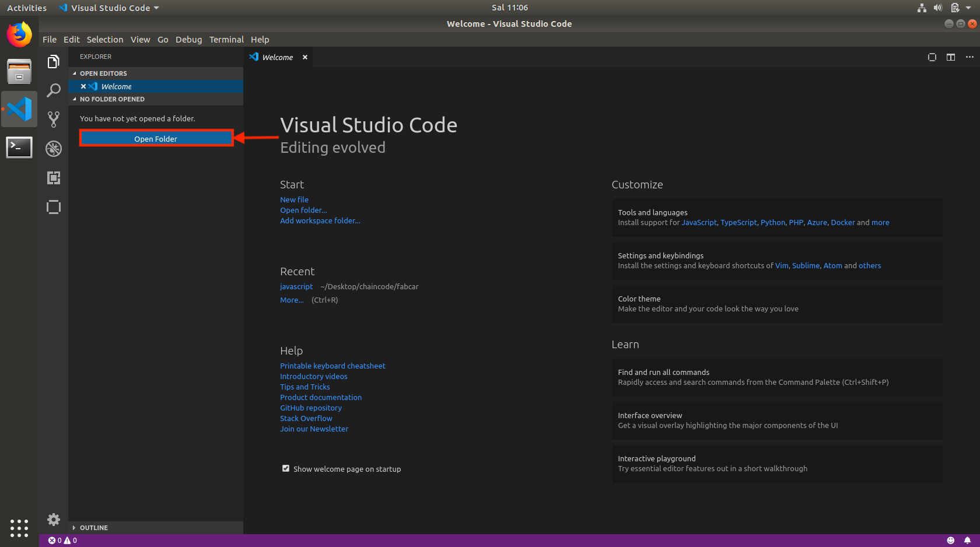Click the Python language link
Viewport: 980px width, 547px height.
[773, 222]
